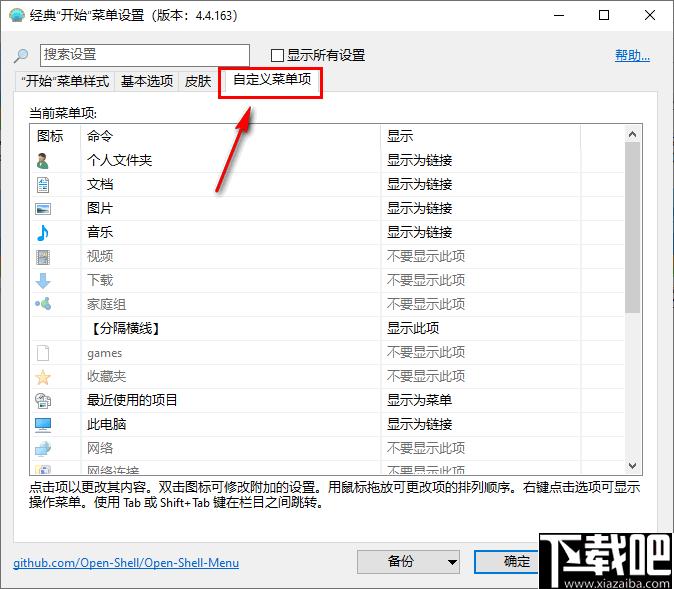Switch to the "开始"菜单样式 tab

pyautogui.click(x=65, y=81)
